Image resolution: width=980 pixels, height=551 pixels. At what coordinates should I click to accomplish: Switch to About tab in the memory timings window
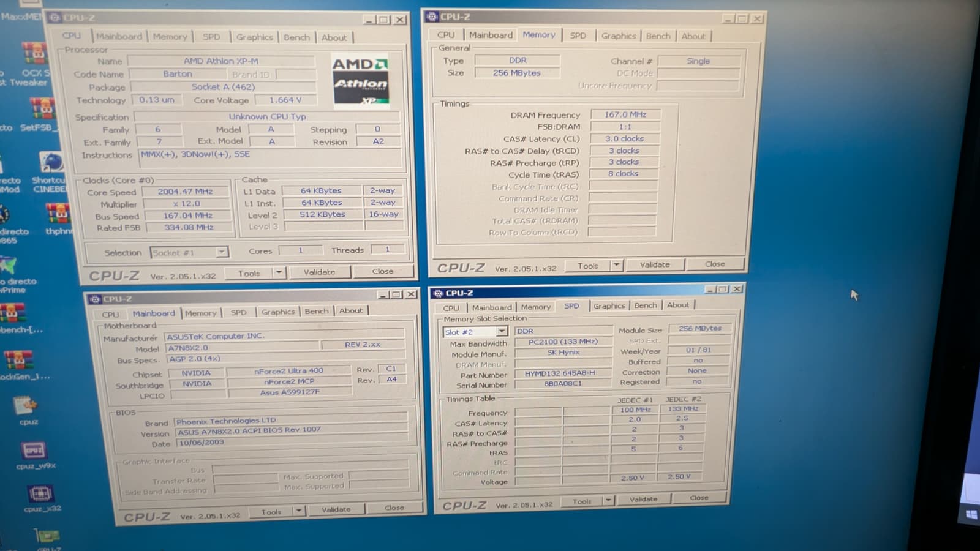pos(693,36)
